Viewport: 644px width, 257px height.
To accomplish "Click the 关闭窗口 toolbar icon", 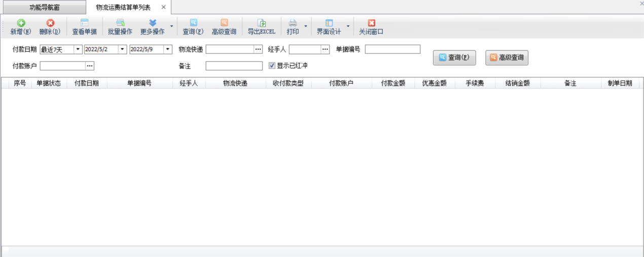I will 371,23.
